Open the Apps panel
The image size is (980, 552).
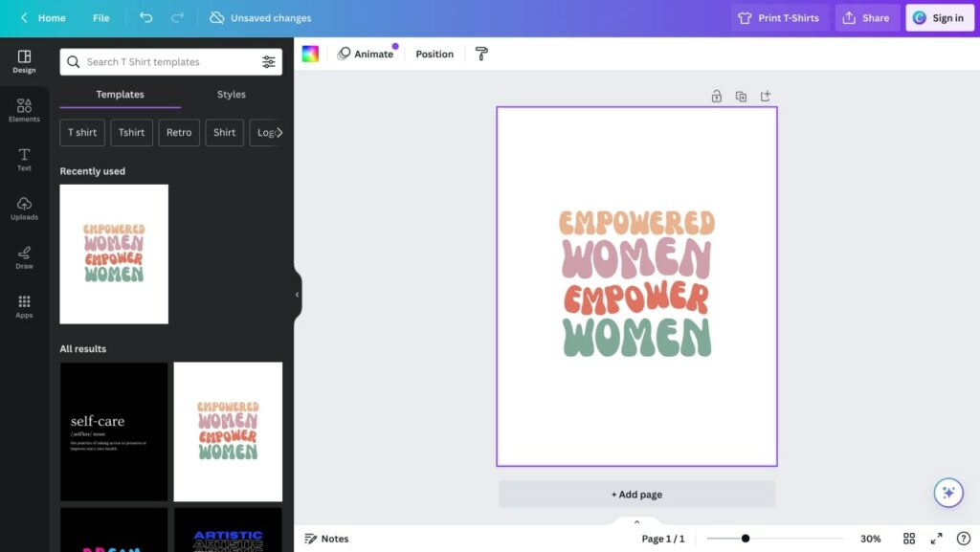point(23,306)
